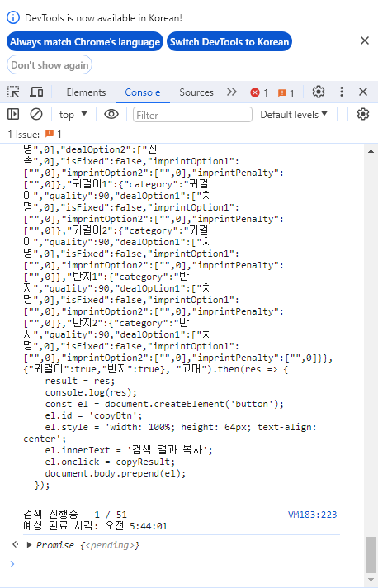This screenshot has height=588, width=378.
Task: Open the 1 Issue badge in issues bar
Action: 53,134
